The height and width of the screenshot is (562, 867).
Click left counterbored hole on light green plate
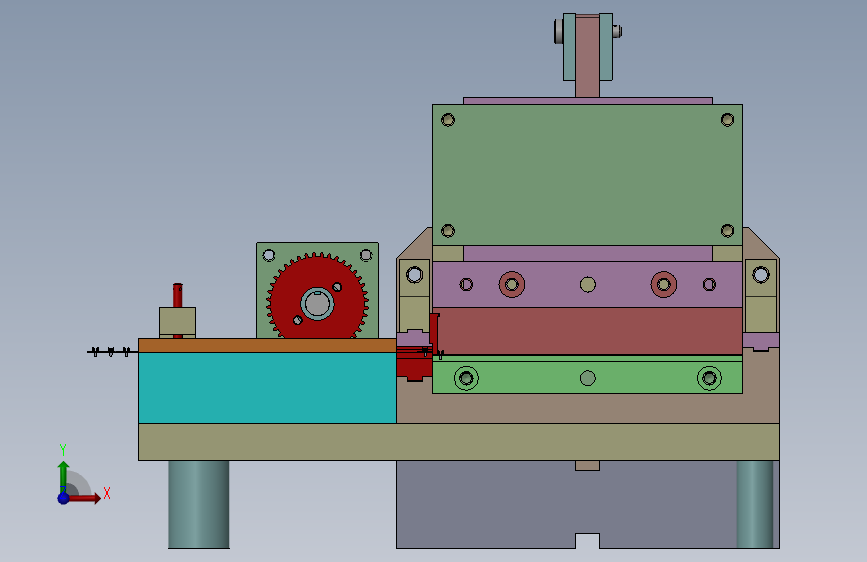pos(466,378)
